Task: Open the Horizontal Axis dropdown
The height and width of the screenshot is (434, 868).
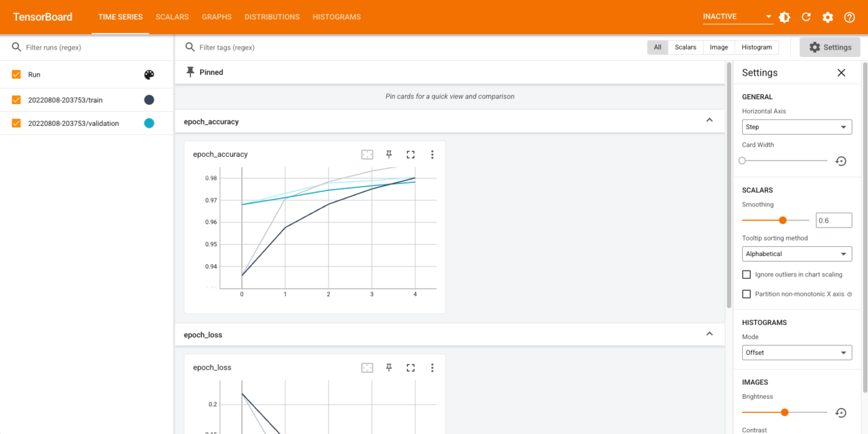Action: pyautogui.click(x=797, y=126)
